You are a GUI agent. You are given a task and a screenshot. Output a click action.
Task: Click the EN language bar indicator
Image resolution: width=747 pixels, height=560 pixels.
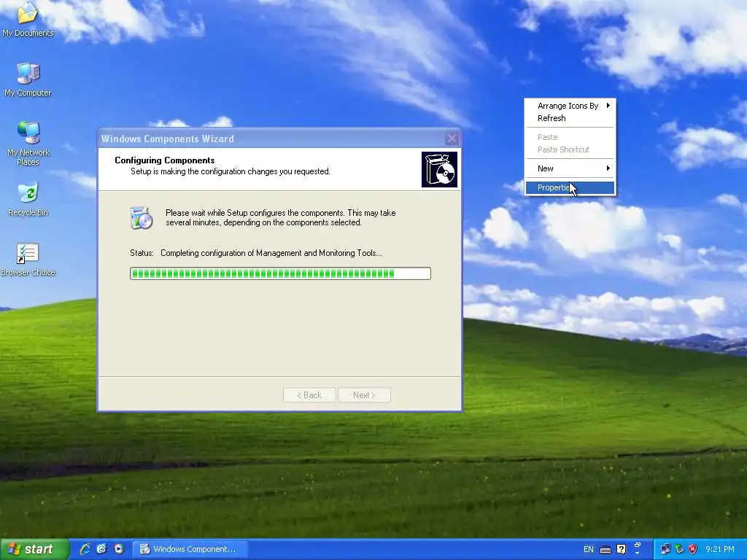[x=589, y=549]
